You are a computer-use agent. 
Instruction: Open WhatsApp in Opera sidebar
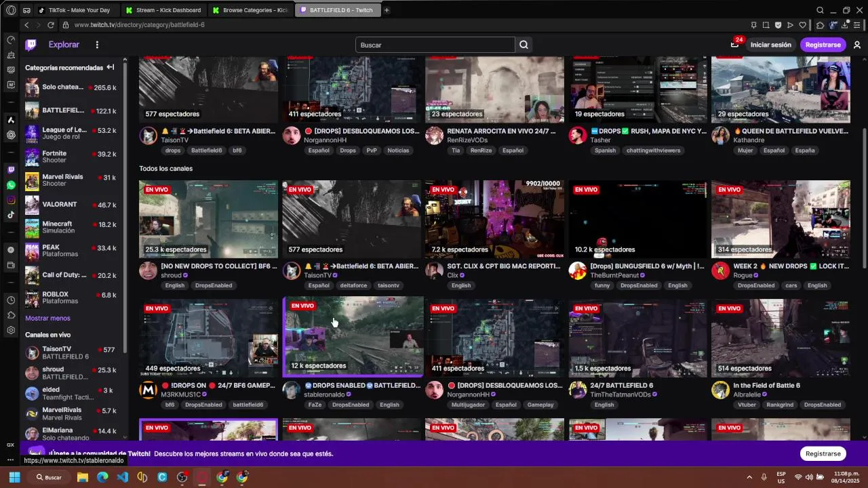pos(11,185)
